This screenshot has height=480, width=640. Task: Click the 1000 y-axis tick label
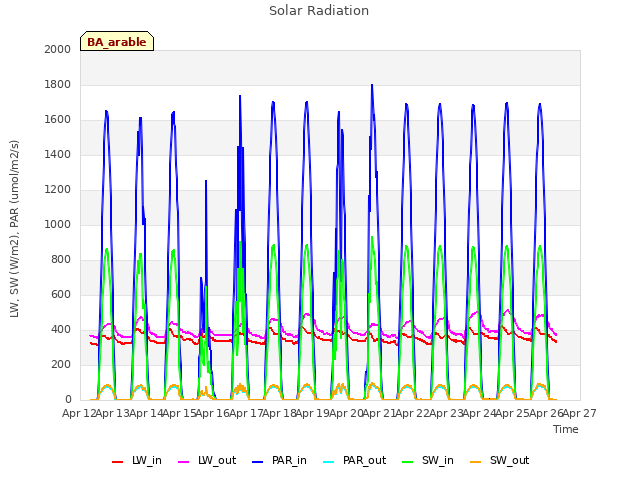(x=58, y=224)
